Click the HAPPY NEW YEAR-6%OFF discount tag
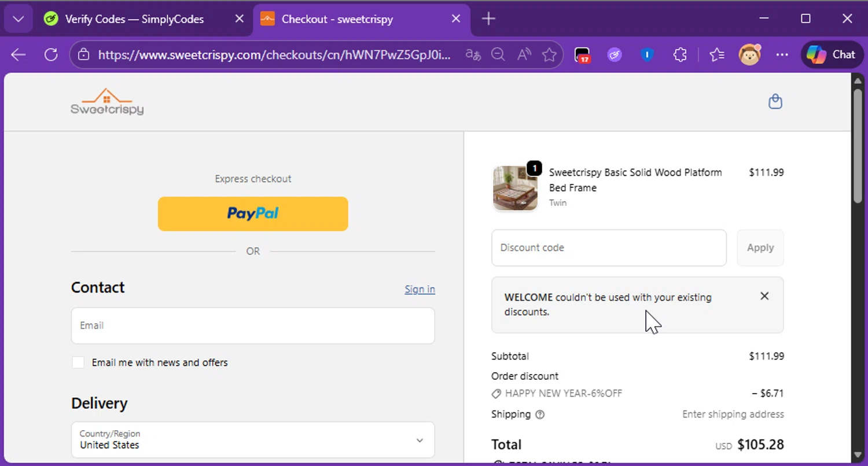Screen dimensions: 868x466 pyautogui.click(x=557, y=393)
